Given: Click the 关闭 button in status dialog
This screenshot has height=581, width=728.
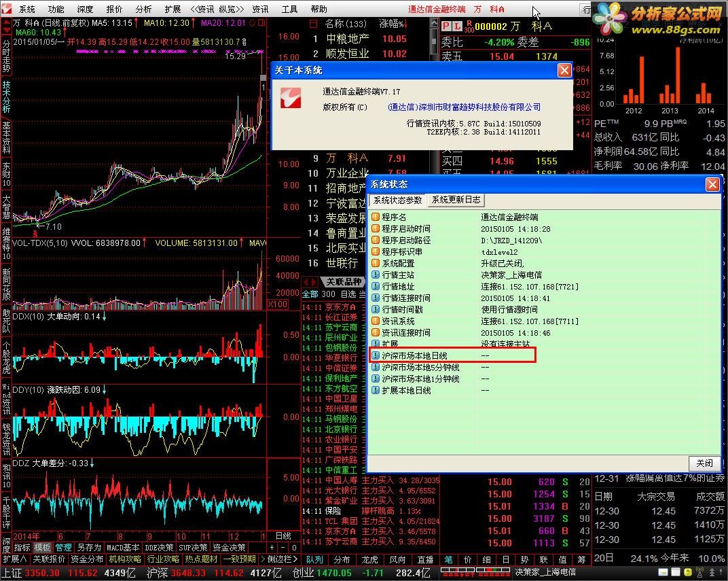Looking at the screenshot, I should [x=704, y=463].
